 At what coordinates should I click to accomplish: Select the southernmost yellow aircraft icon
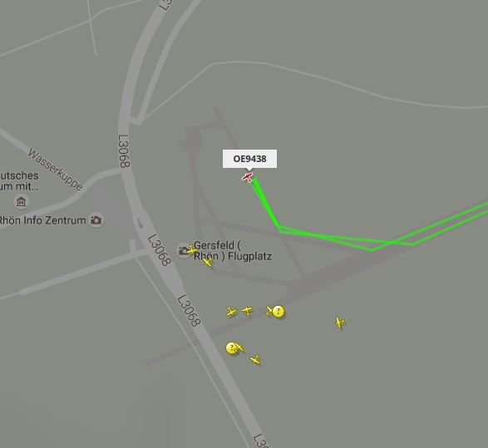[x=255, y=360]
